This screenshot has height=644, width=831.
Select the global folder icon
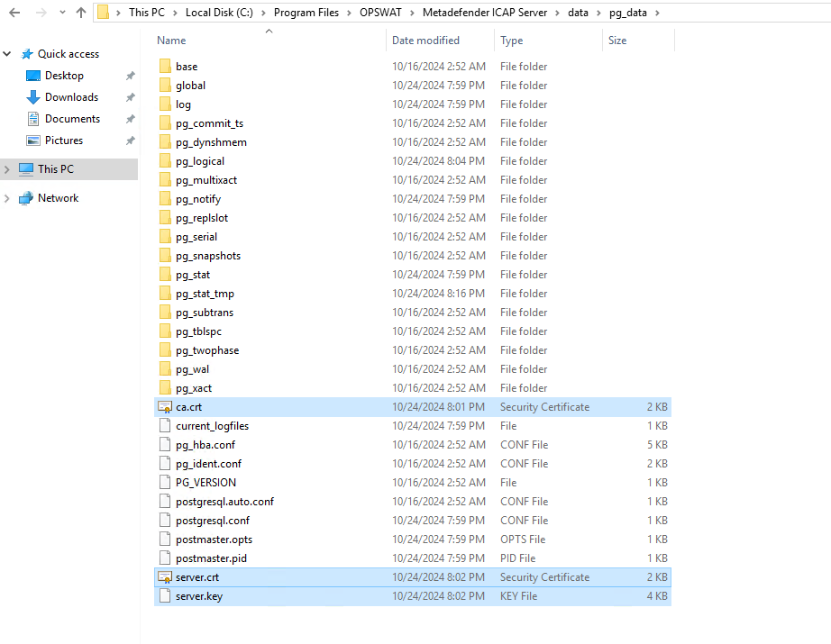coord(165,86)
